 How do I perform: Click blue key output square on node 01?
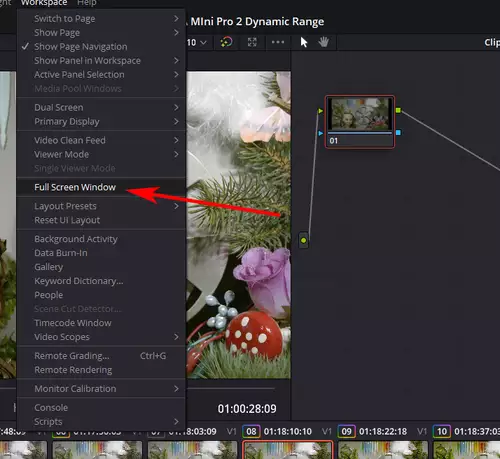398,133
